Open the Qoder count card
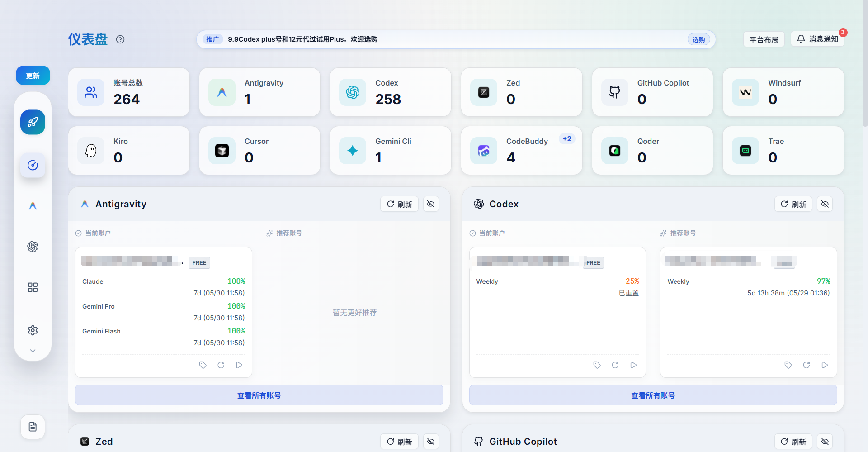868x452 pixels. [652, 150]
